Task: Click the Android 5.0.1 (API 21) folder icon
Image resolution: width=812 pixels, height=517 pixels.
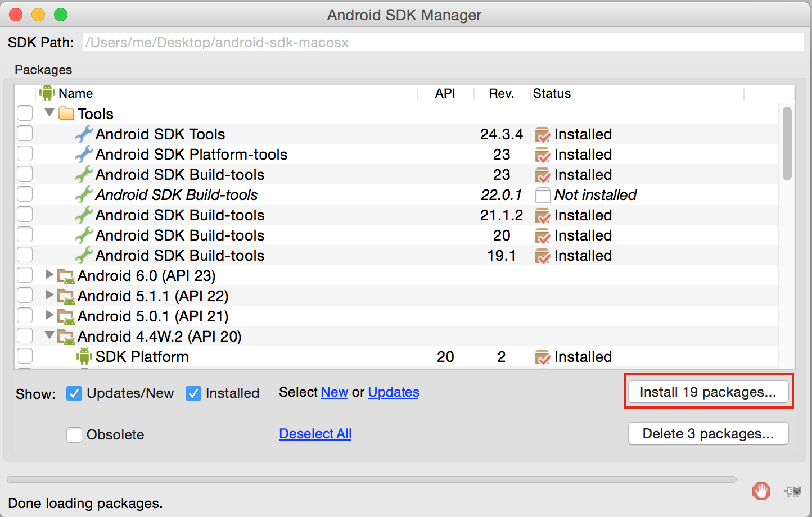Action: point(66,316)
